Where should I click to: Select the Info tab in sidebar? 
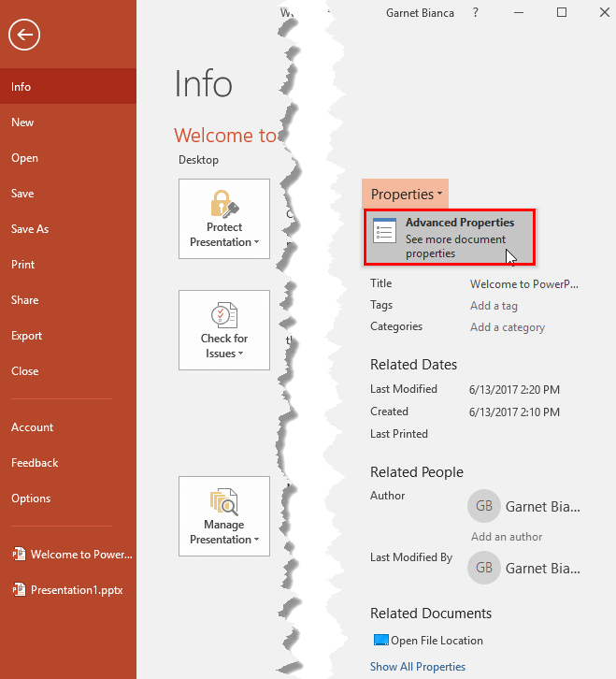pyautogui.click(x=68, y=86)
